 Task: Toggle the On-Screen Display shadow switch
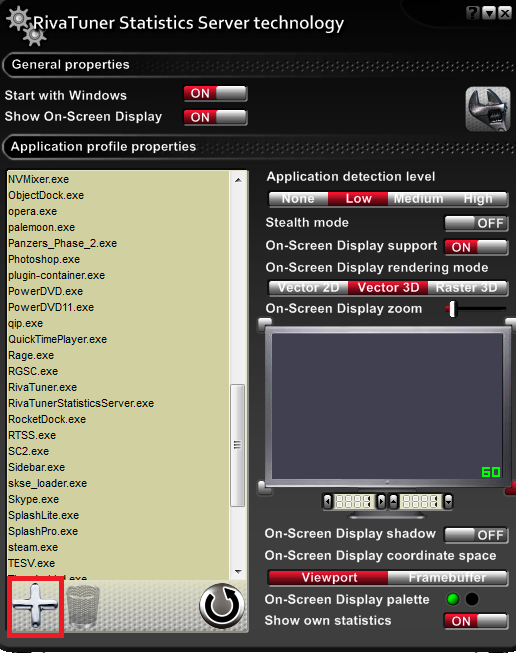coord(476,535)
